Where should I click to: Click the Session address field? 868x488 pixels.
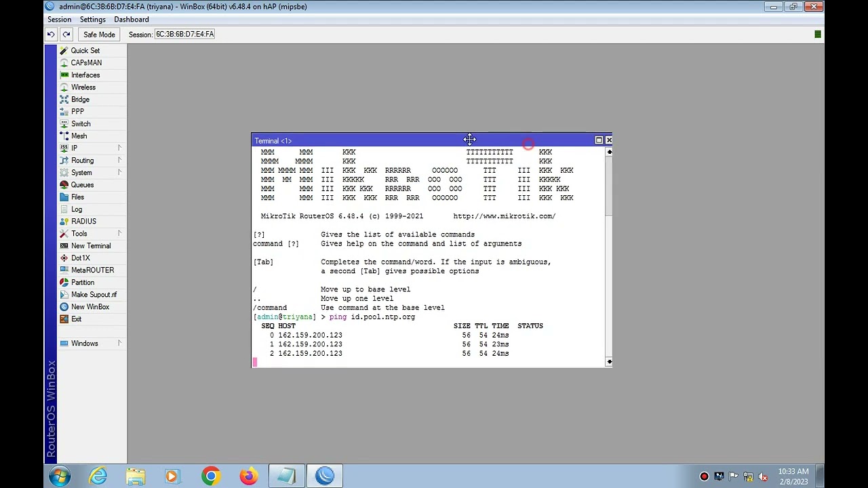(x=184, y=35)
